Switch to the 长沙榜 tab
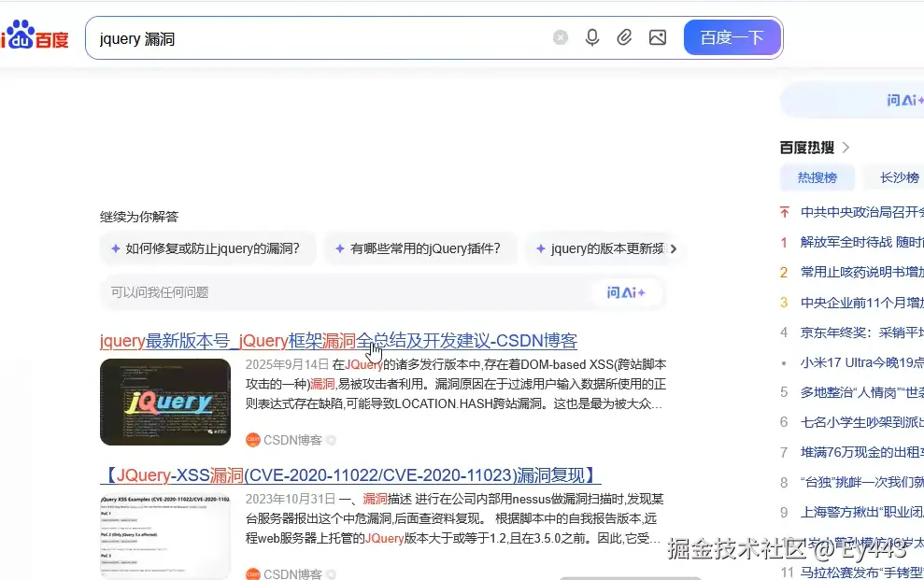924x580 pixels. (x=895, y=177)
